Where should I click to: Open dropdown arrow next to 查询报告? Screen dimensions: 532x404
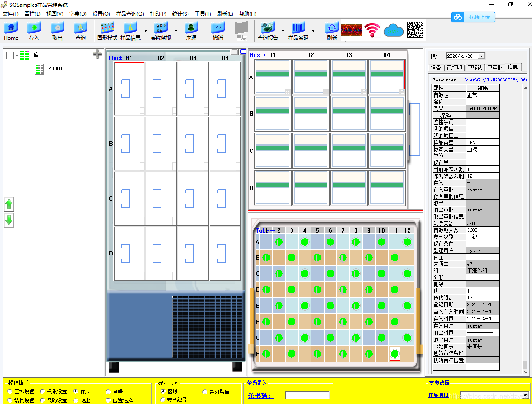point(283,30)
